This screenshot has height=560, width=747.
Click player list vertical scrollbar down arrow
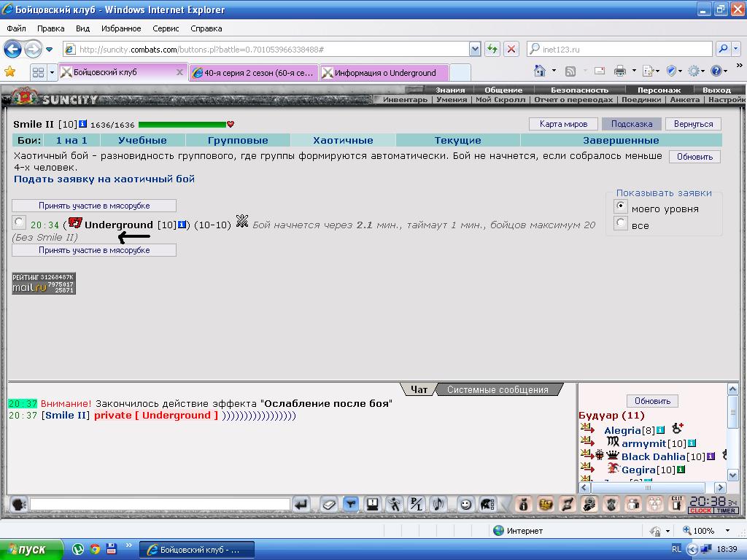click(733, 474)
